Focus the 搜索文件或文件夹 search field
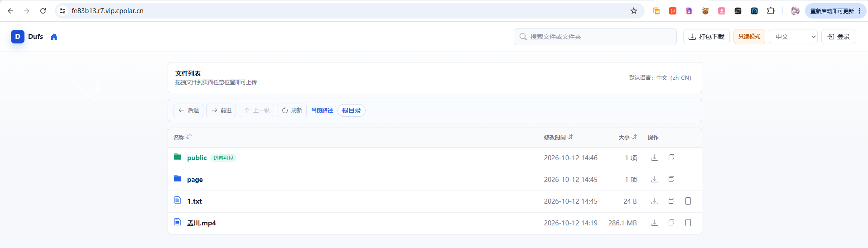Image resolution: width=868 pixels, height=248 pixels. 595,37
